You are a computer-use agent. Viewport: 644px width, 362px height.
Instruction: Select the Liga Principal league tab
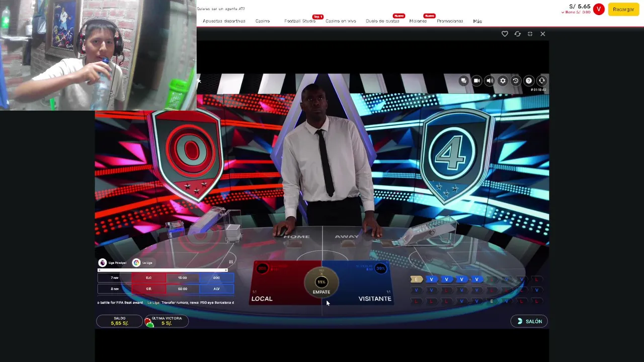(113, 262)
